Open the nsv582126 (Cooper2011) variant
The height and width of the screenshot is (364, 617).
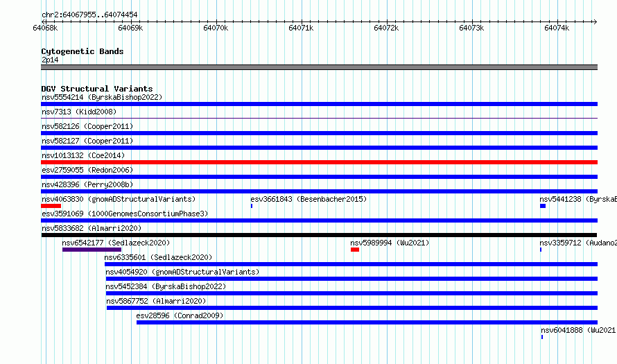coord(87,126)
